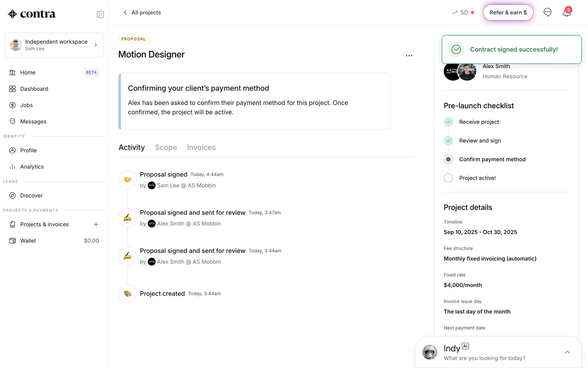
Task: Click Alex Smith's avatar thumbnail
Action: [x=467, y=72]
